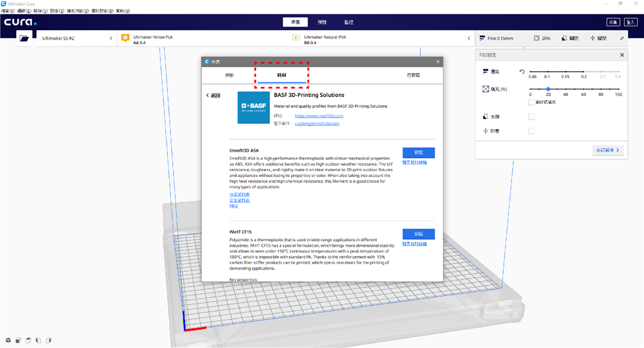This screenshot has height=348, width=644.
Task: Reset layer height with the undo arrow
Action: (522, 72)
